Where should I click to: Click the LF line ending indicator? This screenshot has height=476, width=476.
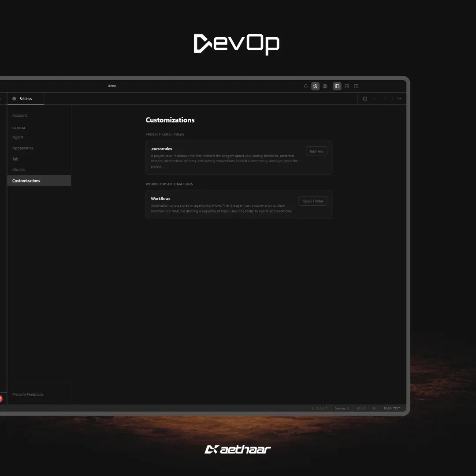[375, 408]
